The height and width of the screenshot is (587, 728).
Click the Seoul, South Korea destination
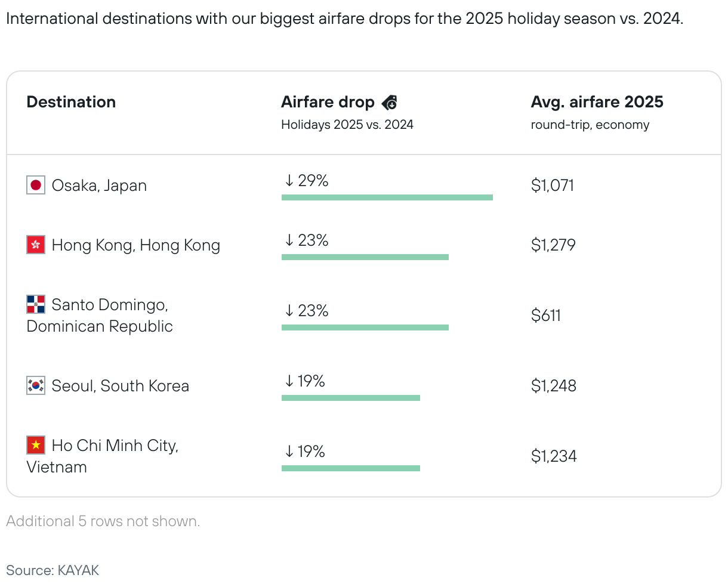point(121,386)
